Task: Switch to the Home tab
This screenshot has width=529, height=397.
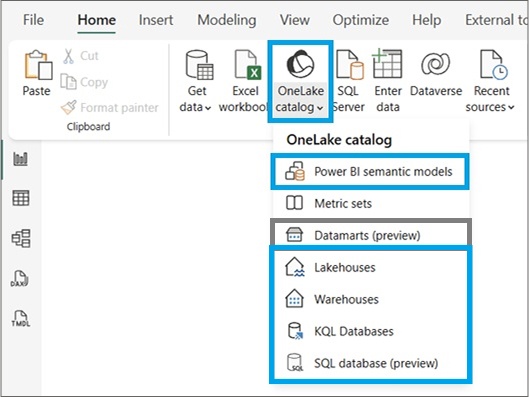Action: [x=96, y=20]
